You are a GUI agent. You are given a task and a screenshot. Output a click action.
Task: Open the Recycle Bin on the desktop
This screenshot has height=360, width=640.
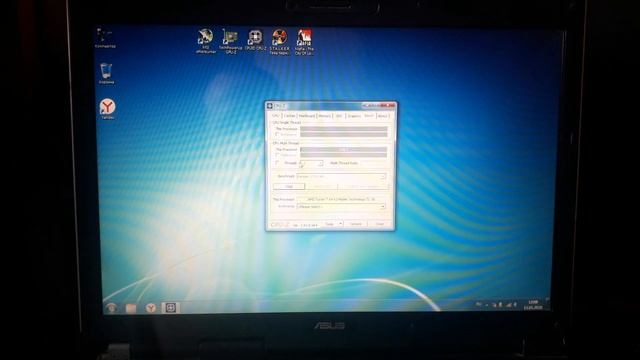[106, 73]
